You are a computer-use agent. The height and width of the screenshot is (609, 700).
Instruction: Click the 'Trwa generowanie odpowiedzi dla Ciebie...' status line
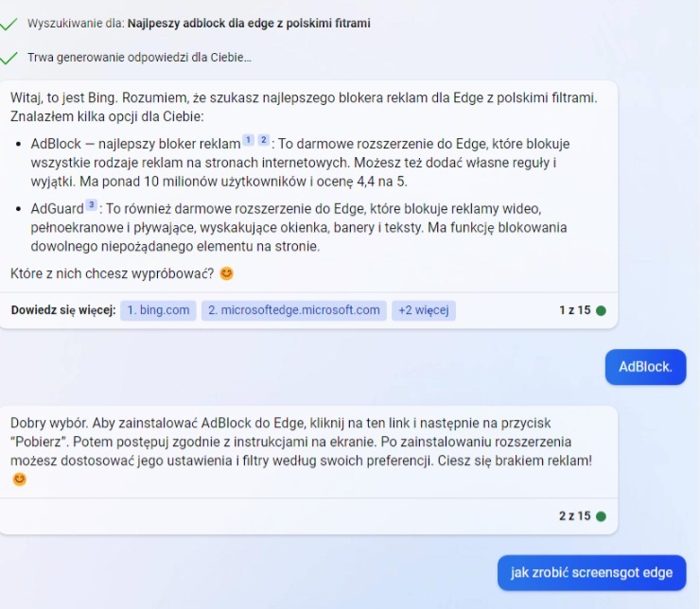click(139, 58)
